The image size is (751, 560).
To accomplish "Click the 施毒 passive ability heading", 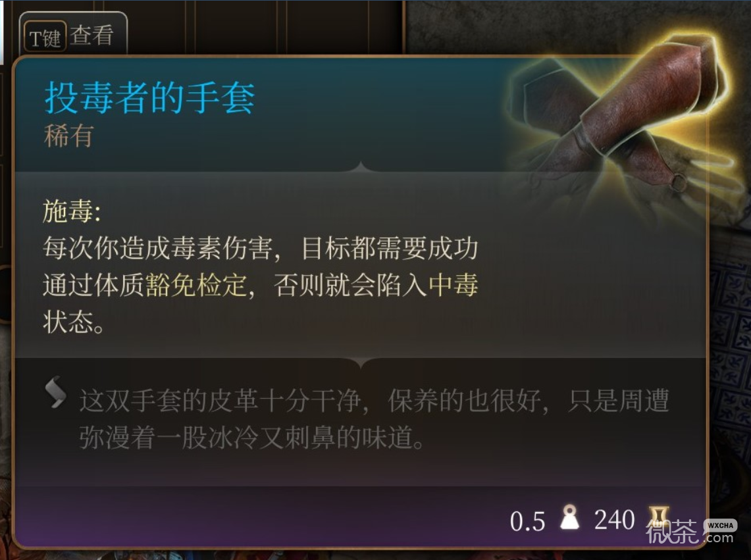I will pyautogui.click(x=72, y=211).
